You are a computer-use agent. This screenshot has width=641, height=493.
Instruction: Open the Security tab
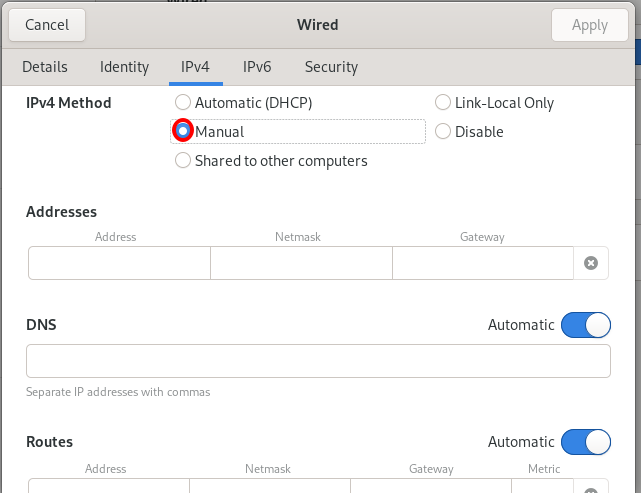(x=331, y=67)
